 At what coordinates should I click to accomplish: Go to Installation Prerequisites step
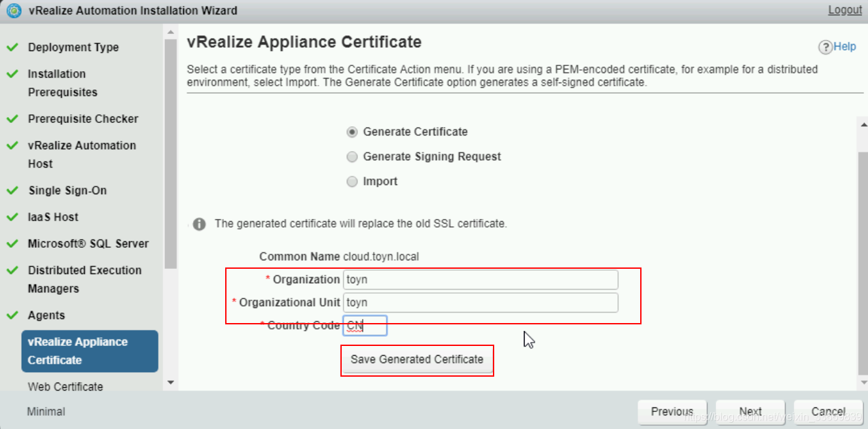tap(63, 83)
